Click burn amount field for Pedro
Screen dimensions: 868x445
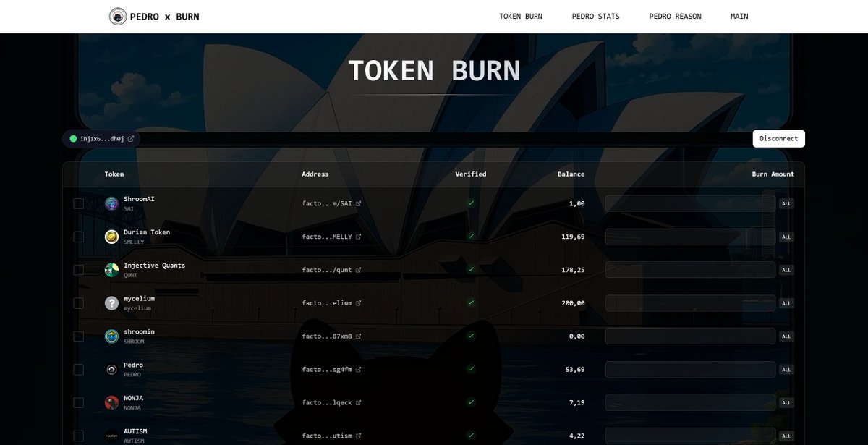[x=691, y=370]
